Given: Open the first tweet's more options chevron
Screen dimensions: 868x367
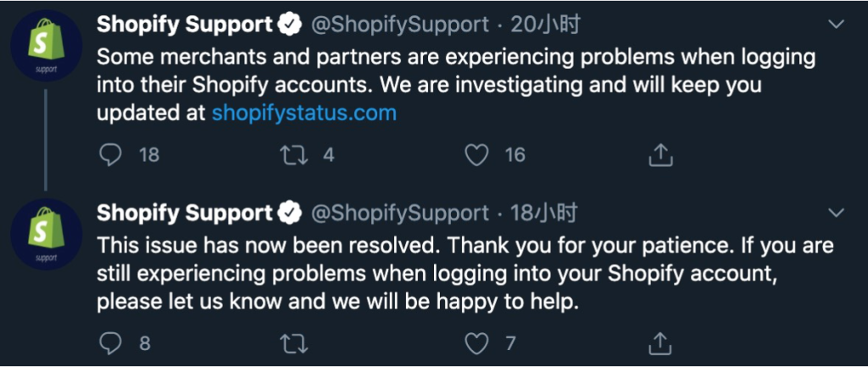Looking at the screenshot, I should click(837, 25).
